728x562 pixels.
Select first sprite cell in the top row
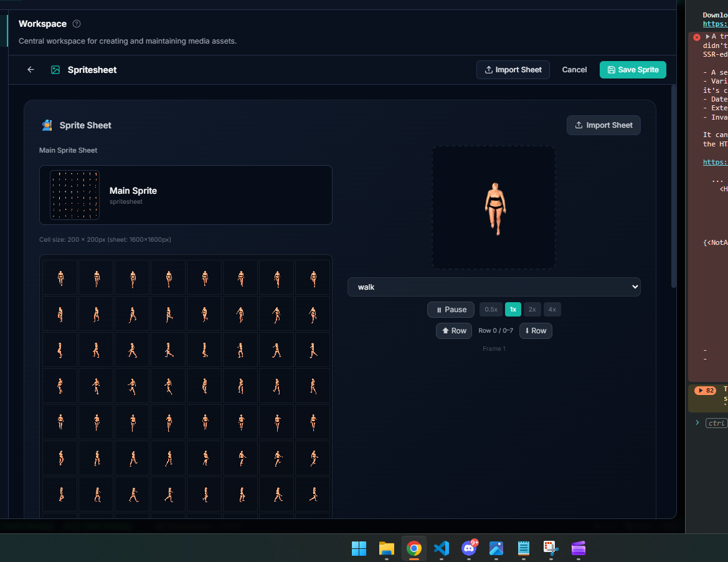pyautogui.click(x=60, y=278)
